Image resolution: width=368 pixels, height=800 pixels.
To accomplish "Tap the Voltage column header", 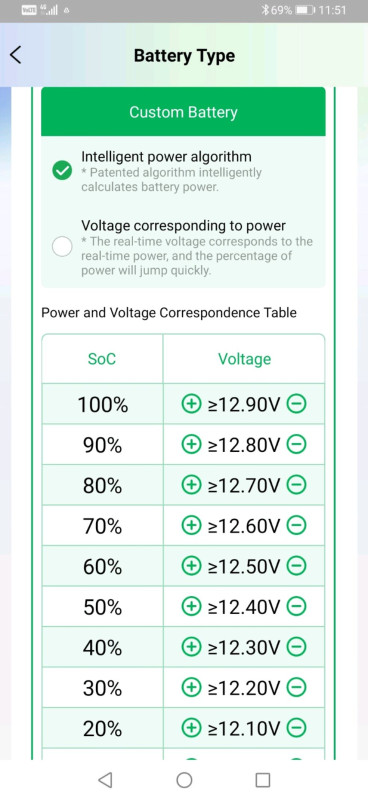I will click(x=244, y=359).
